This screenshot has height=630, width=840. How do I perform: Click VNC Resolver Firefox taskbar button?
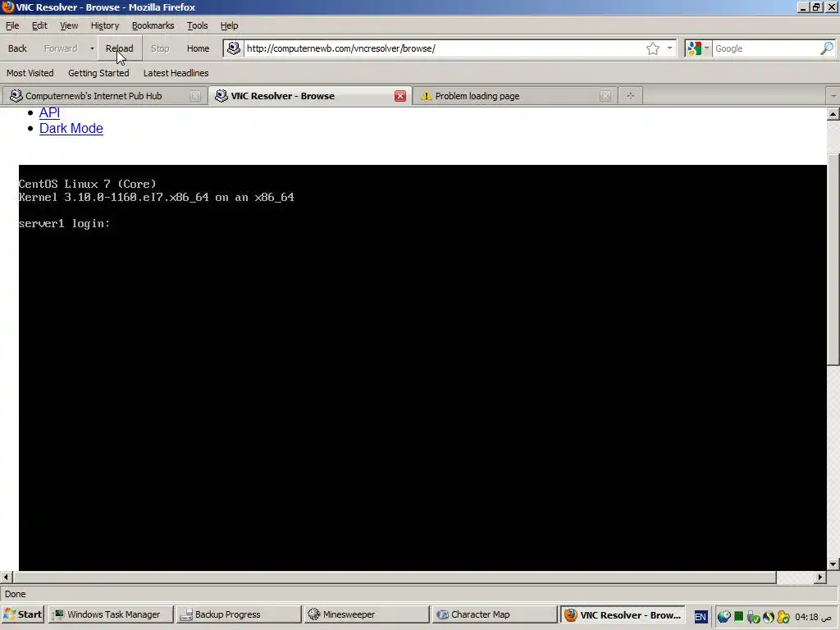click(x=623, y=614)
